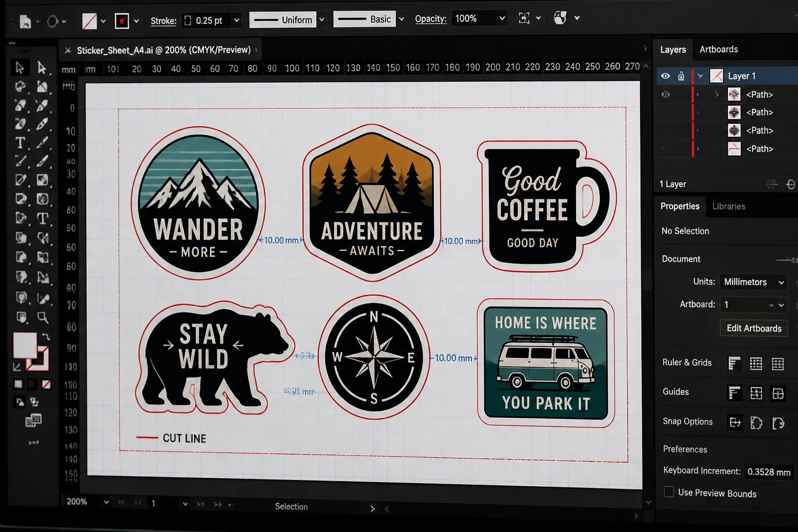Open the Opacity 100% dropdown arrow
Viewport: 798px width, 532px height.
[502, 18]
